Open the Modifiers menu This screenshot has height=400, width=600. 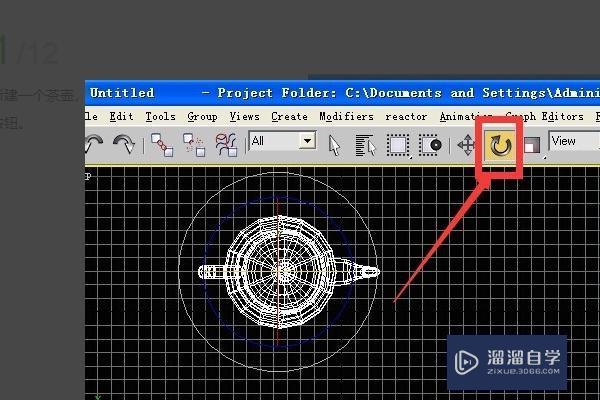(347, 116)
